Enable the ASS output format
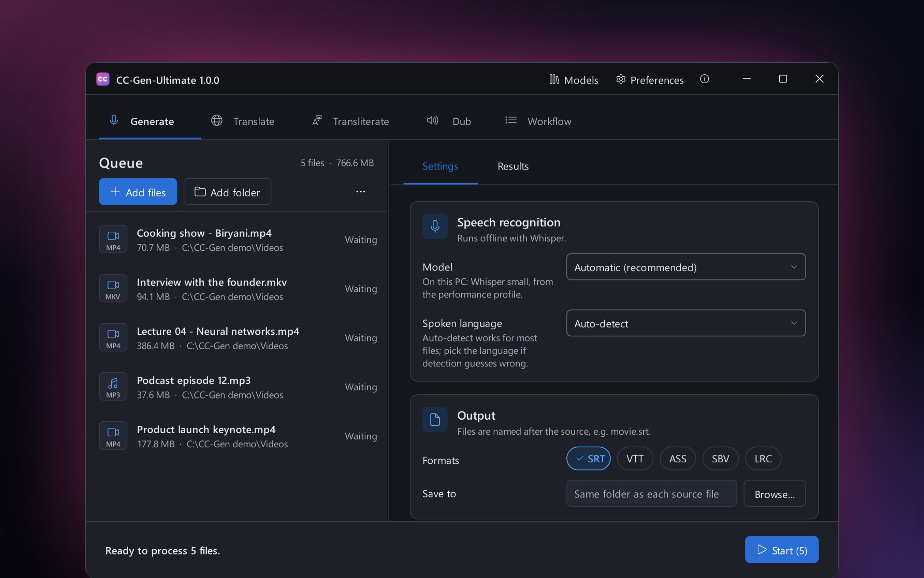 coord(678,459)
